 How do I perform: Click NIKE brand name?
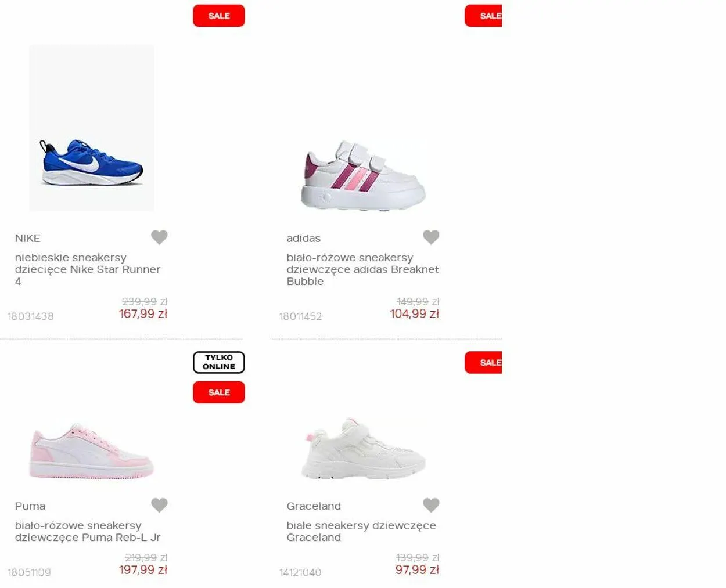click(x=27, y=238)
